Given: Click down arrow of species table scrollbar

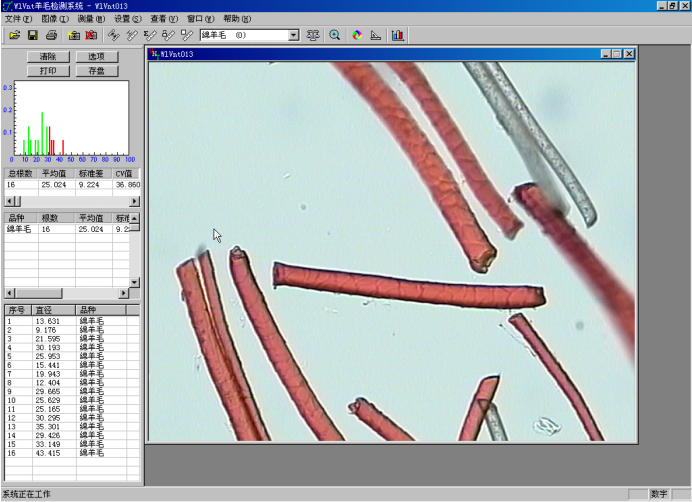Looking at the screenshot, I should tap(135, 282).
